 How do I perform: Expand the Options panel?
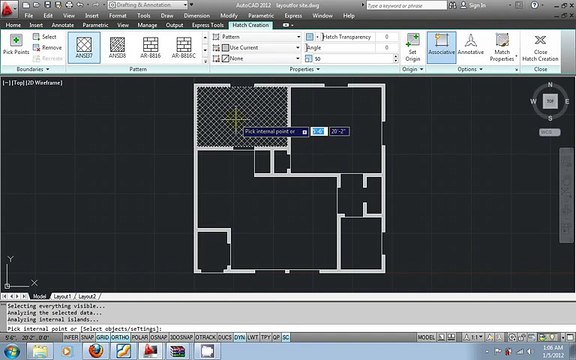coord(470,69)
